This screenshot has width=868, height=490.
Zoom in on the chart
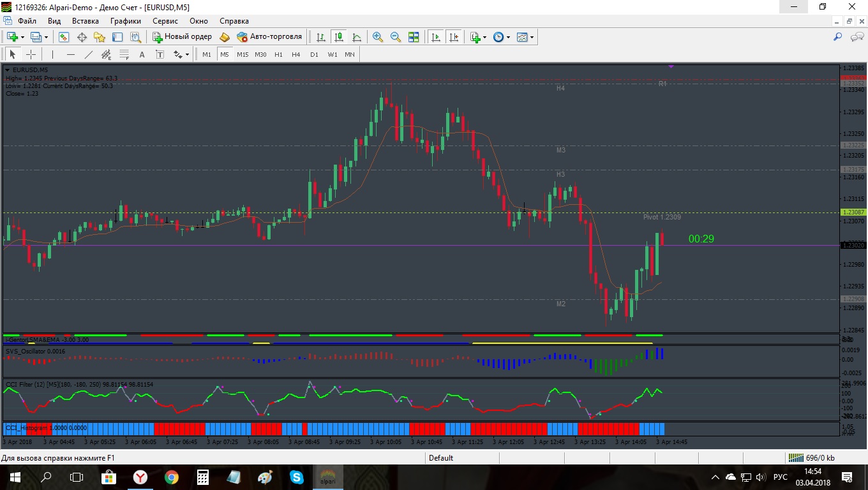point(378,37)
